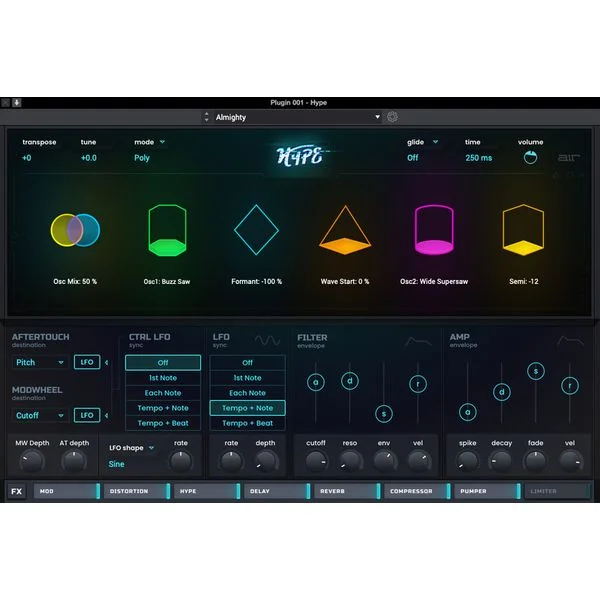Open the Almighty preset dropdown
The image size is (600, 600).
[298, 117]
